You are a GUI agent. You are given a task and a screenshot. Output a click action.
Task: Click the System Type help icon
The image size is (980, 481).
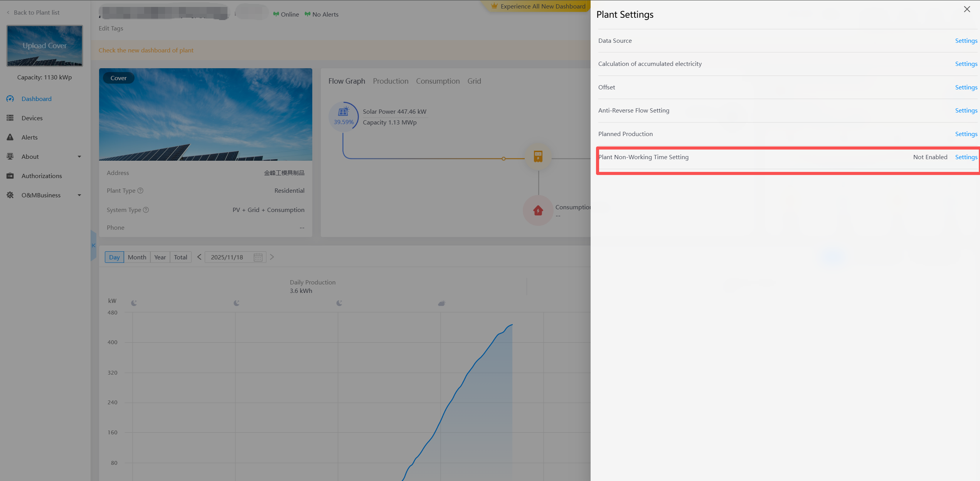(x=146, y=210)
